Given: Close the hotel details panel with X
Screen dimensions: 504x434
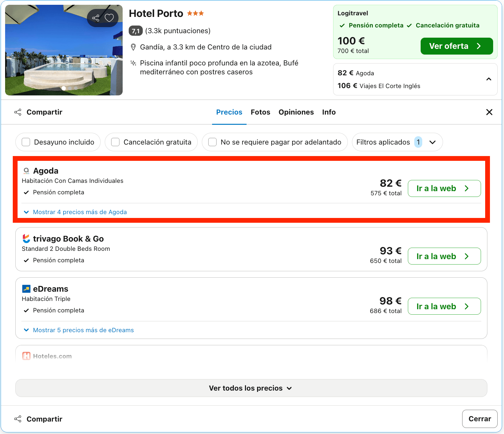Looking at the screenshot, I should coord(489,112).
